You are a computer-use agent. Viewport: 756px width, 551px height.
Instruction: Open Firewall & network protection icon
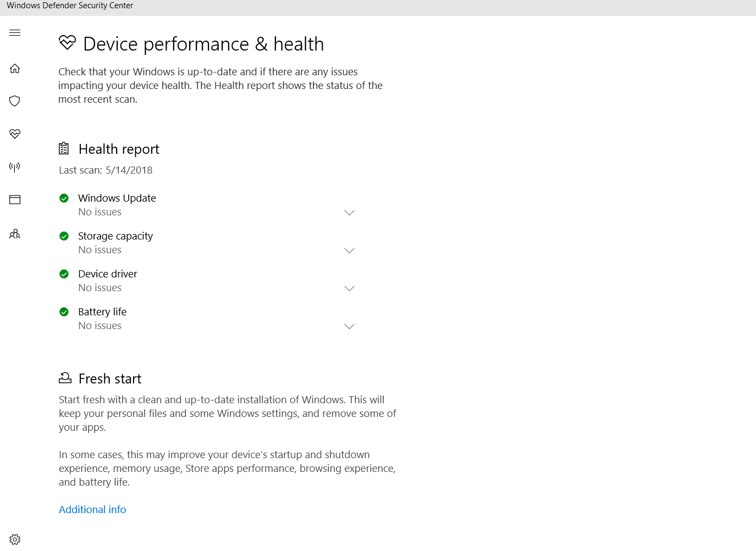pyautogui.click(x=14, y=167)
